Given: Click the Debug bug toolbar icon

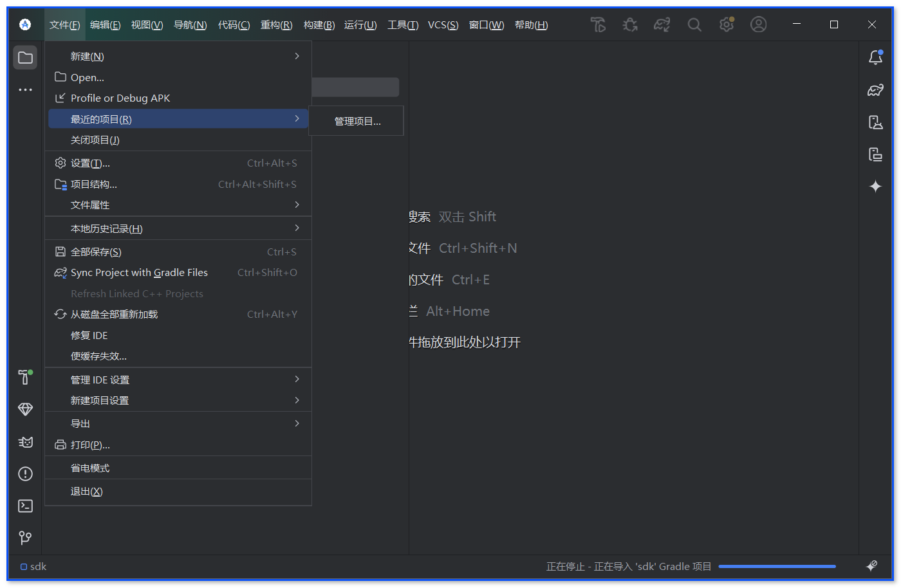Looking at the screenshot, I should pos(630,24).
